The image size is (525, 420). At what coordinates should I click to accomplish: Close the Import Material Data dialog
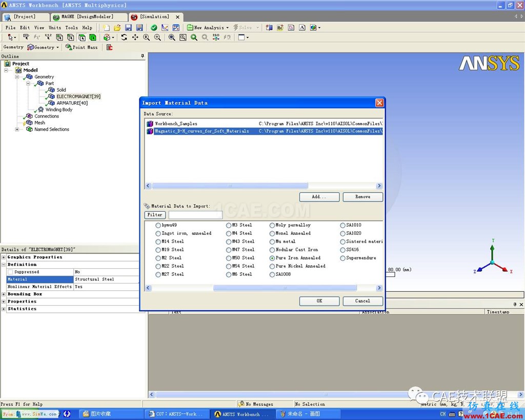pyautogui.click(x=379, y=103)
